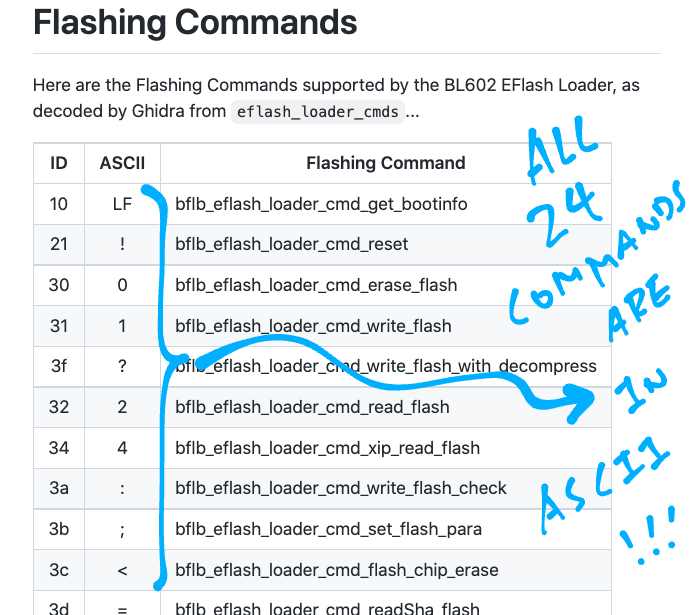The width and height of the screenshot is (690, 615).
Task: Click the eflash_loader_cmds inline code text
Action: [316, 112]
